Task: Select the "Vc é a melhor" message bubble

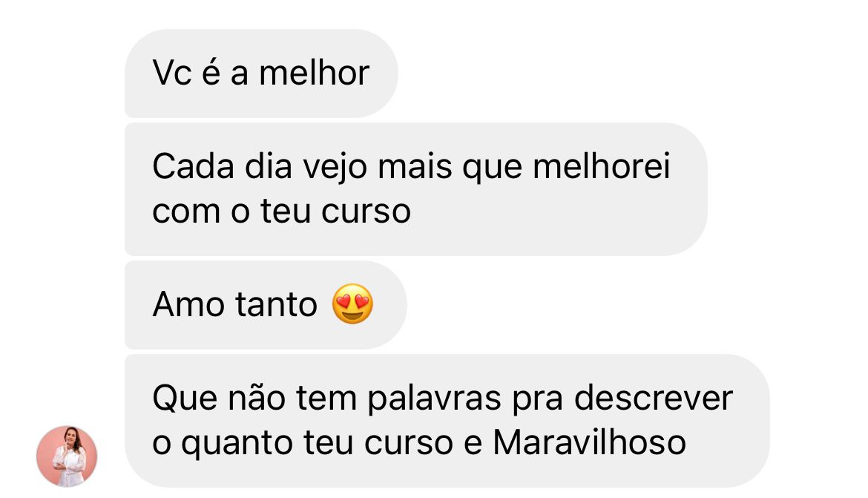Action: (261, 73)
